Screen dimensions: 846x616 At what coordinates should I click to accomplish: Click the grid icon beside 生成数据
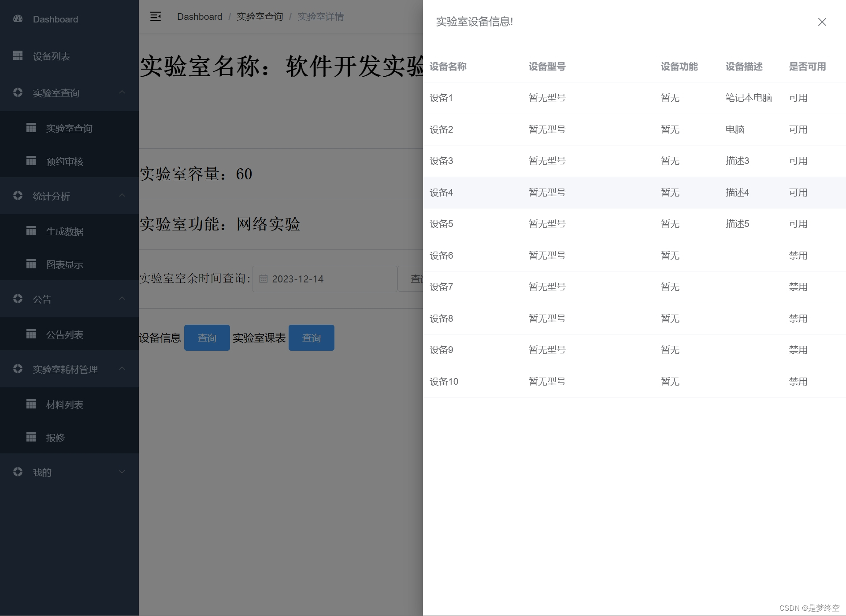coord(31,231)
